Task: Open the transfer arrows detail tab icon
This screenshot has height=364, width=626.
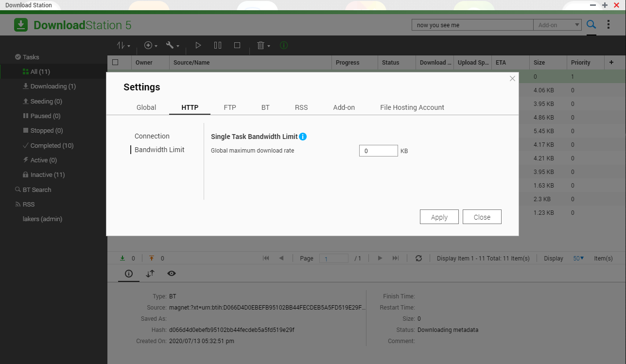Action: pos(150,274)
